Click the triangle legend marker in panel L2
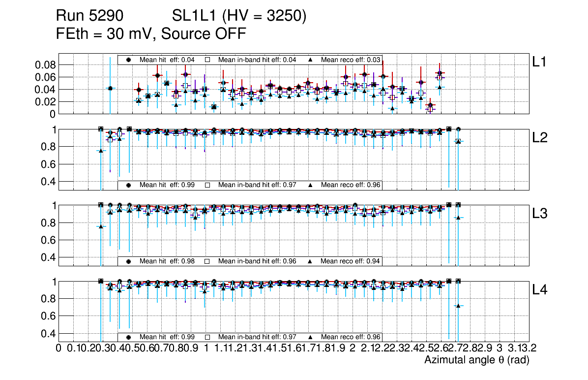 (x=311, y=185)
